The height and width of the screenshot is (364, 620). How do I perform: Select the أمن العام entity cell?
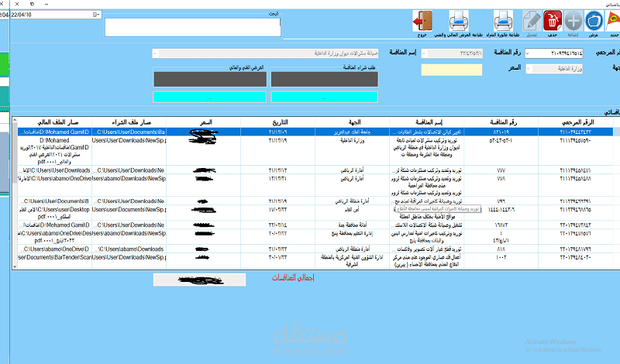352,213
